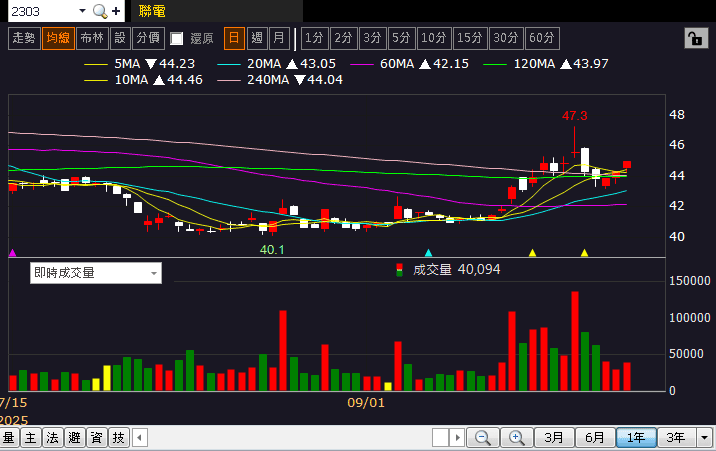The height and width of the screenshot is (451, 716).
Task: Choose the 60分 interval button
Action: (542, 38)
